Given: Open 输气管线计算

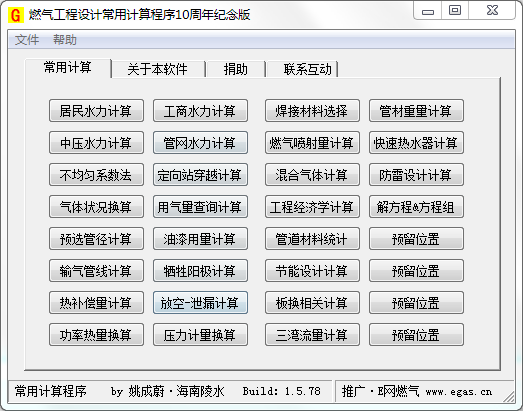Looking at the screenshot, I should pyautogui.click(x=96, y=271).
